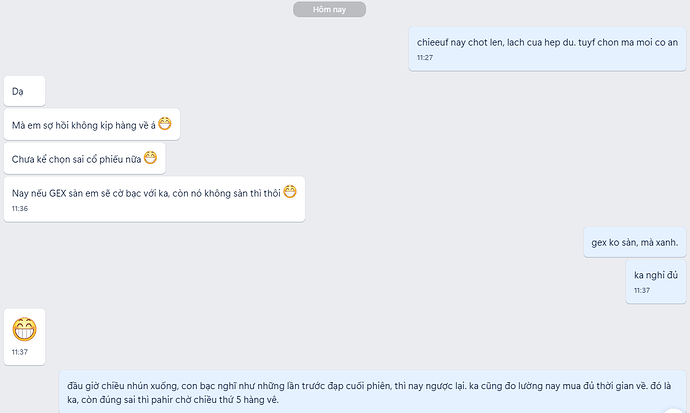Click the 11:27 timestamp on the first outgoing message
Screen dimensions: 690x413
pos(425,58)
